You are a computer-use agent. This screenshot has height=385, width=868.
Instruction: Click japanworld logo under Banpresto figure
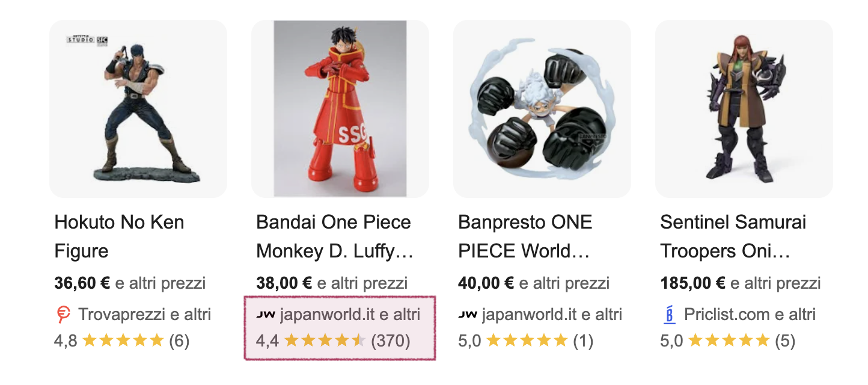coord(467,315)
